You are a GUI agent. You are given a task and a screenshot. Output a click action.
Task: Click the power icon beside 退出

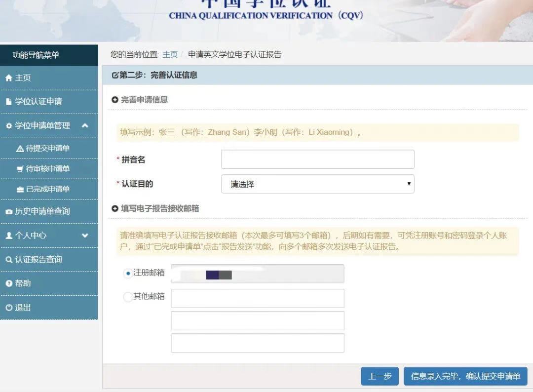click(x=8, y=308)
